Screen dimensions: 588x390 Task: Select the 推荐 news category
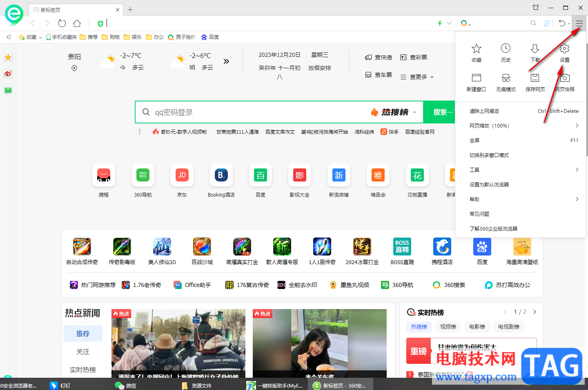[x=83, y=334]
